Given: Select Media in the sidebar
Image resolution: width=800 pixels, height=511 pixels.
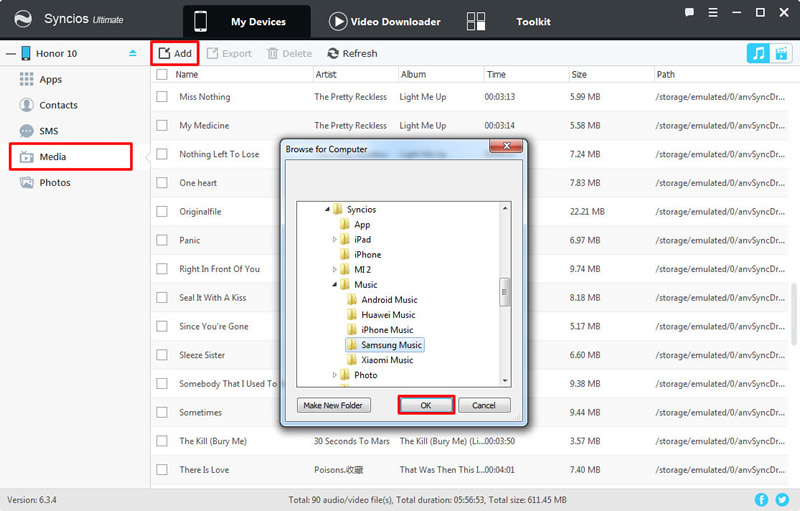Looking at the screenshot, I should (71, 157).
